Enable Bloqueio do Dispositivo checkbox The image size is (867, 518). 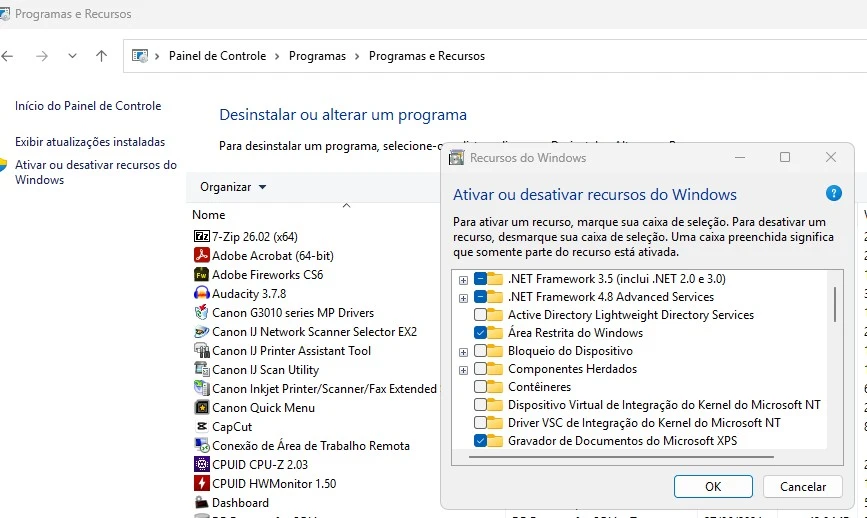(480, 351)
